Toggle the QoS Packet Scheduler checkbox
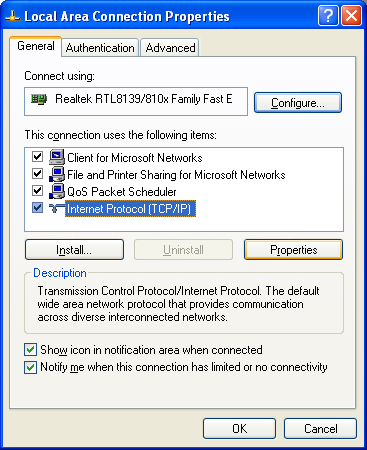 (37, 191)
